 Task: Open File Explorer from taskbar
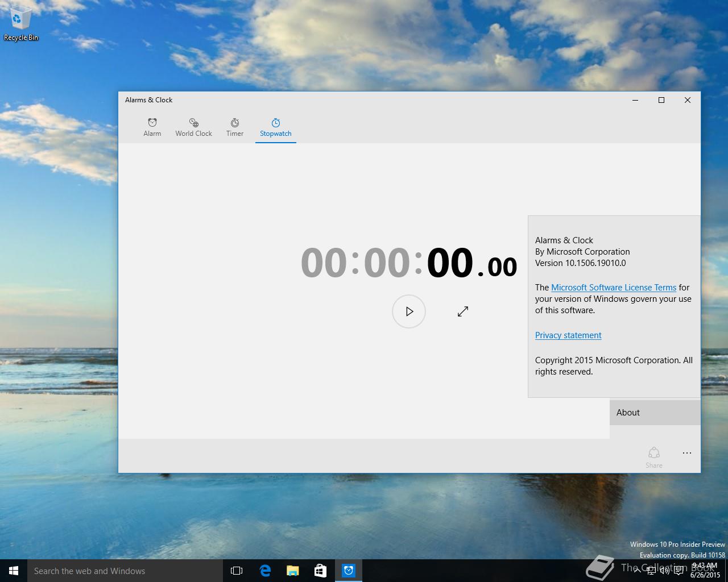click(293, 571)
